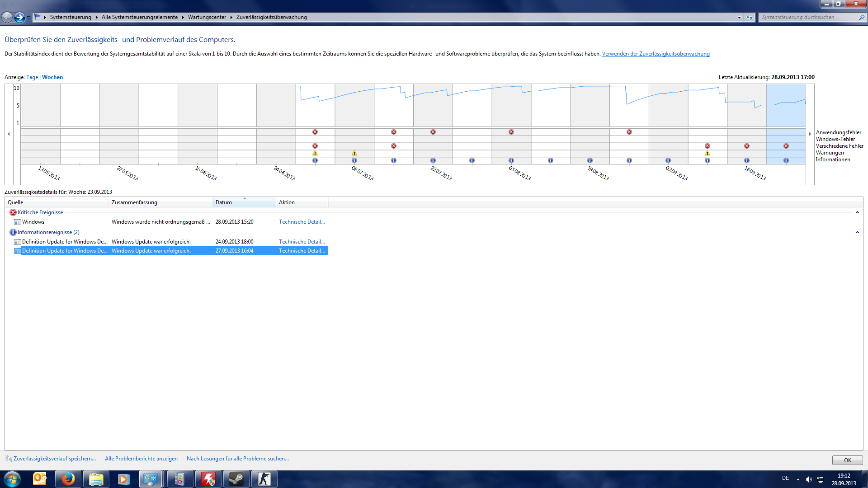This screenshot has width=868, height=488.
Task: Click Zuverlässigkeitsverlauf speichern link
Action: click(54, 459)
